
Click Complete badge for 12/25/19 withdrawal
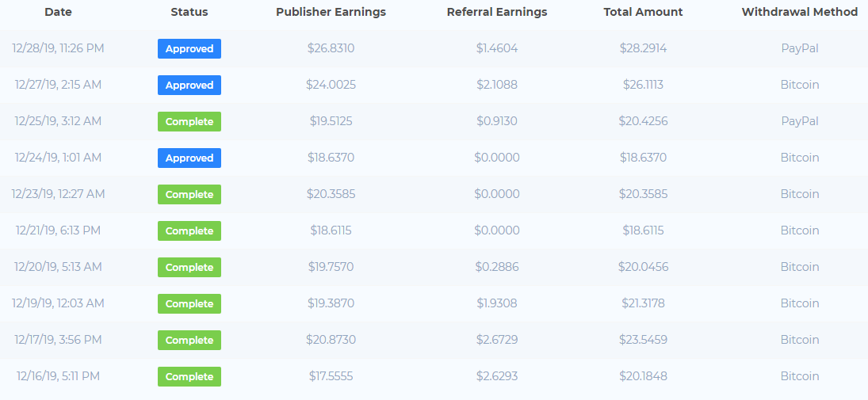(x=189, y=121)
